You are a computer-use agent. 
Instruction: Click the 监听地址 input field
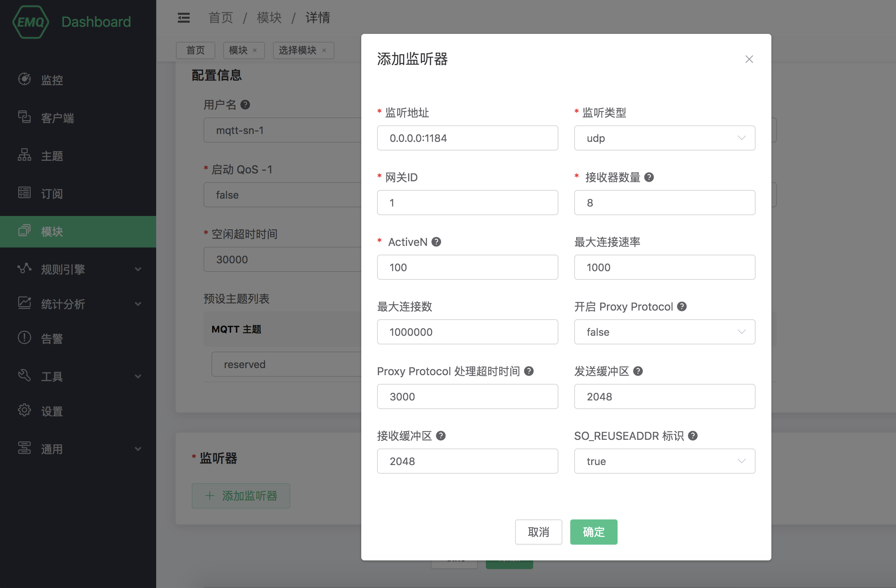click(x=467, y=138)
